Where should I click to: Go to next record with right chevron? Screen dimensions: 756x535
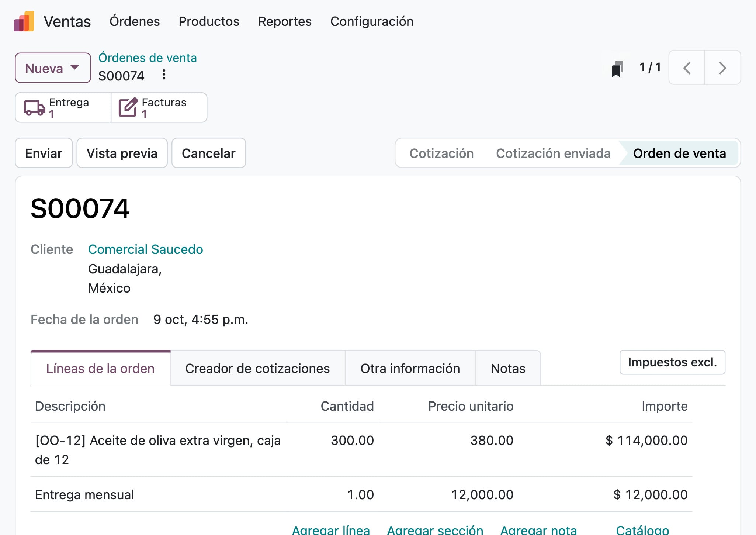pos(722,68)
